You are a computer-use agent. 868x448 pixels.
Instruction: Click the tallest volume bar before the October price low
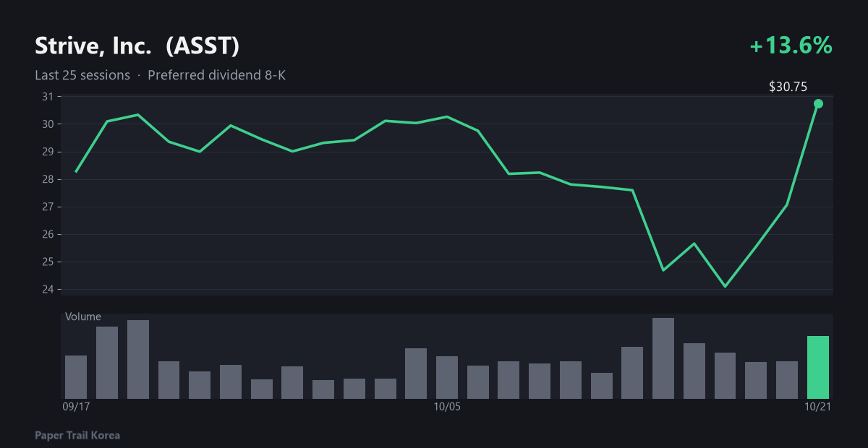[663, 358]
